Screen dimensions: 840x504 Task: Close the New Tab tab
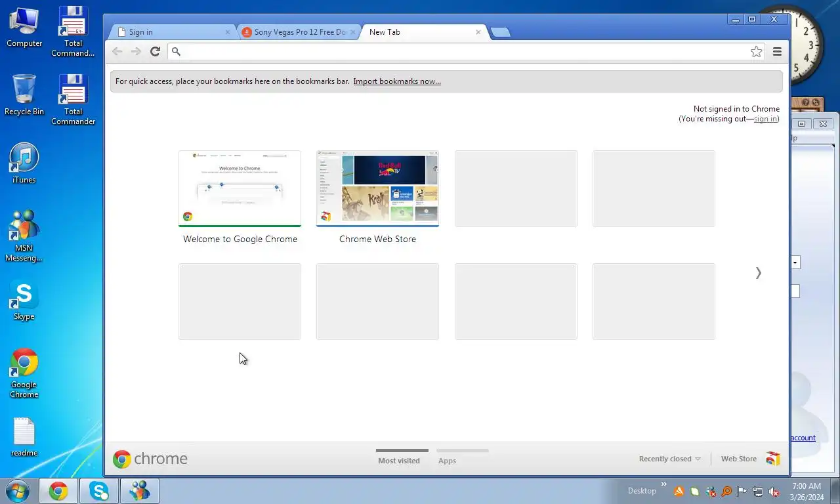(x=478, y=31)
